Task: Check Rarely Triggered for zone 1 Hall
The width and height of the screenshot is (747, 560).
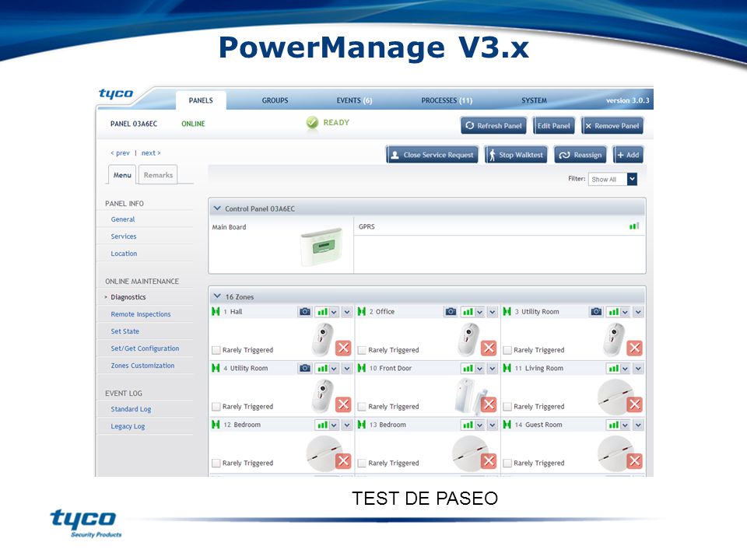Action: click(x=216, y=351)
